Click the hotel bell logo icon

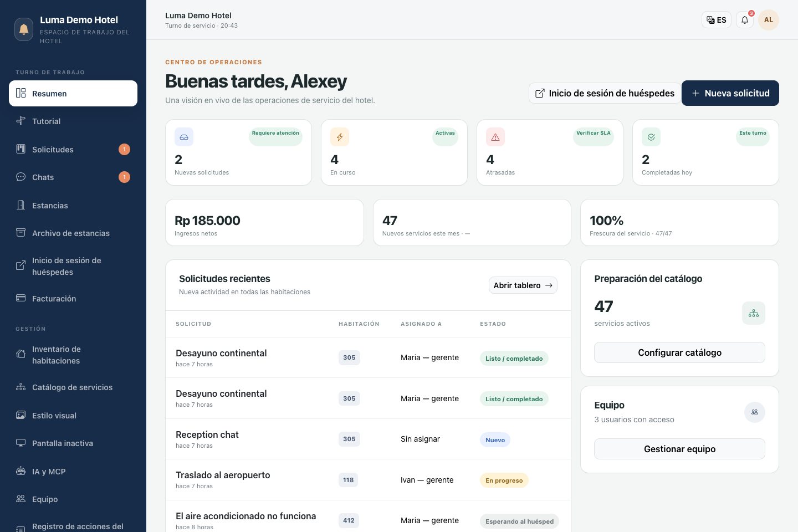coord(24,29)
